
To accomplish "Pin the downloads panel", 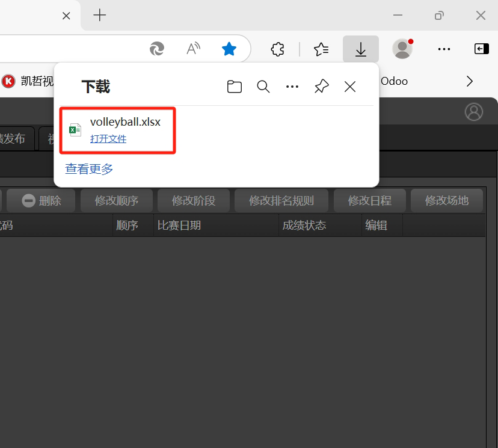I will pyautogui.click(x=322, y=87).
